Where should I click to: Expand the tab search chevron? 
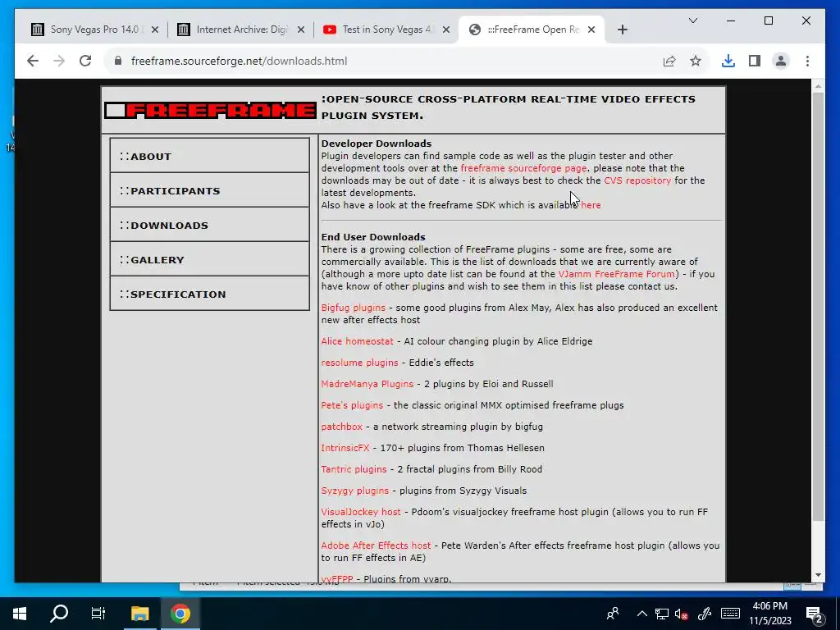[692, 21]
